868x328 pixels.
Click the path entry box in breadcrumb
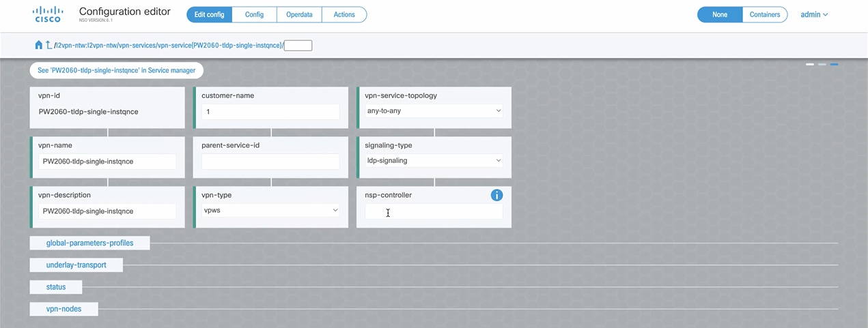[298, 46]
